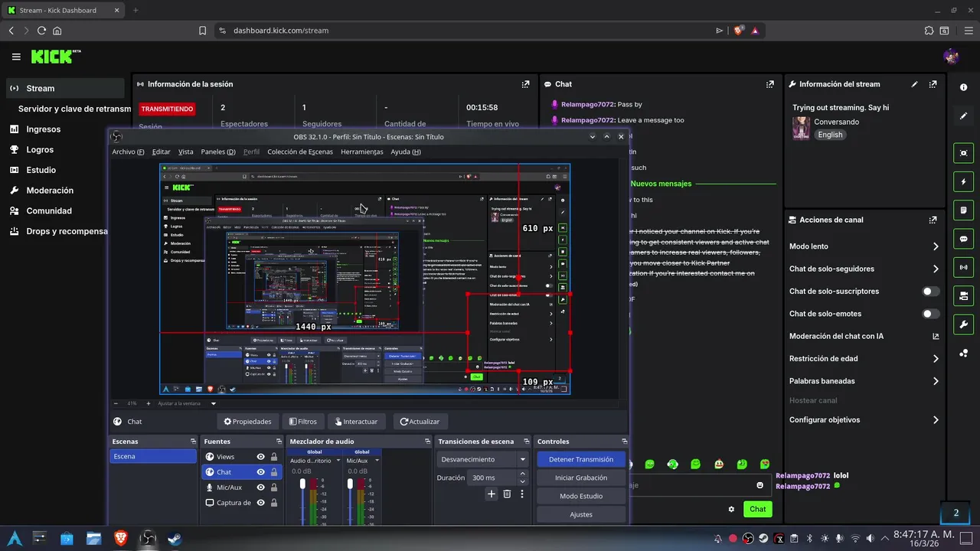Open the Desvanecimiento transition dropdown

(x=483, y=460)
